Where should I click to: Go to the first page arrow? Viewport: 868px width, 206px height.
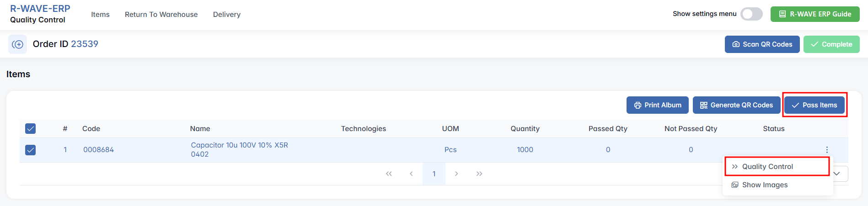[x=389, y=174]
